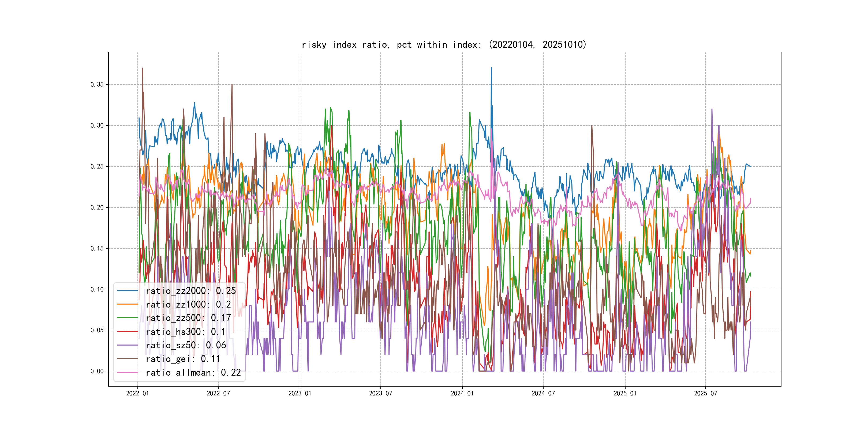Screen dimensions: 868x434
Task: Click the ratio_gei legend label
Action: [x=183, y=359]
